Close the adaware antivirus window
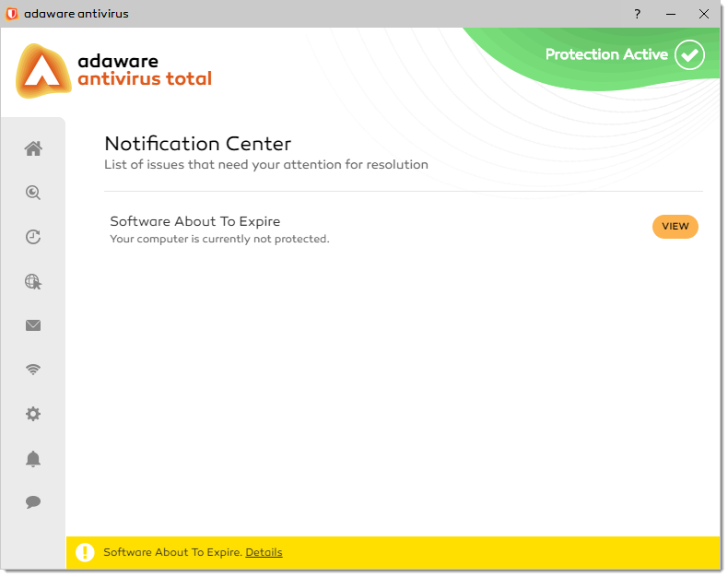 click(x=704, y=14)
